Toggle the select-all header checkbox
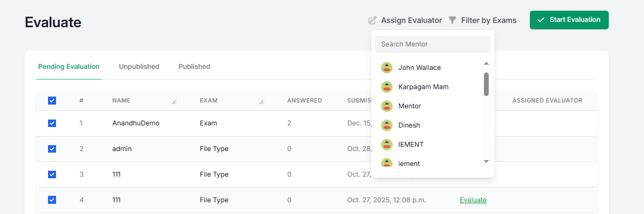Image resolution: width=644 pixels, height=214 pixels. tap(52, 100)
